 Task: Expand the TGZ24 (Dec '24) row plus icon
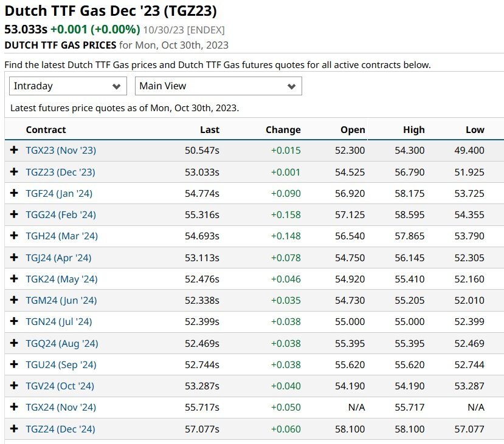pyautogui.click(x=14, y=429)
